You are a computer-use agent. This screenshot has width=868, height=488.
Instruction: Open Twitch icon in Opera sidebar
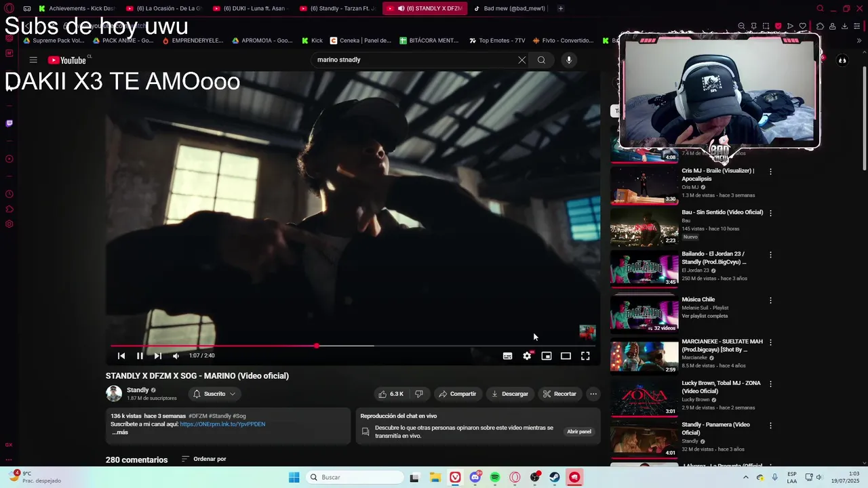click(9, 123)
